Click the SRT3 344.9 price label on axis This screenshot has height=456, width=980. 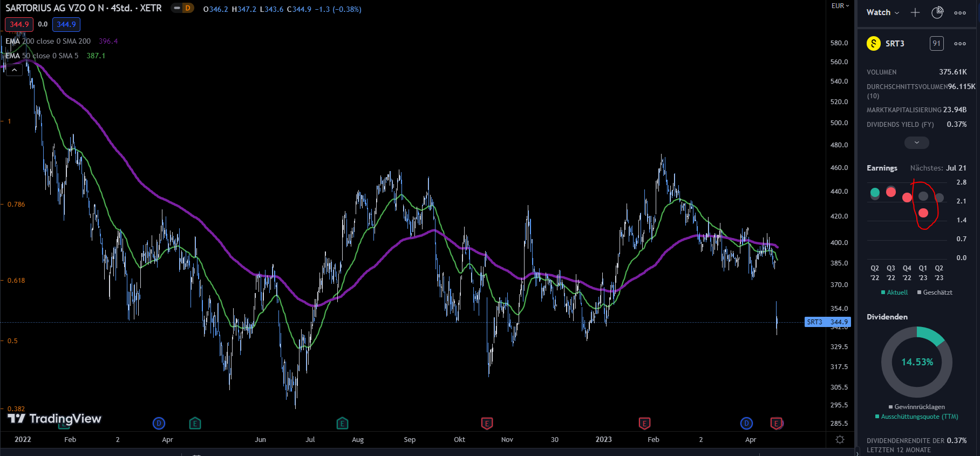click(827, 322)
